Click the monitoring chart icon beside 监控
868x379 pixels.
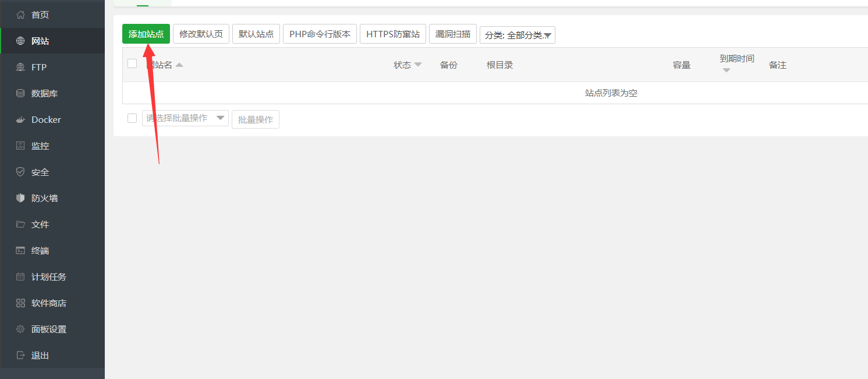pos(20,146)
